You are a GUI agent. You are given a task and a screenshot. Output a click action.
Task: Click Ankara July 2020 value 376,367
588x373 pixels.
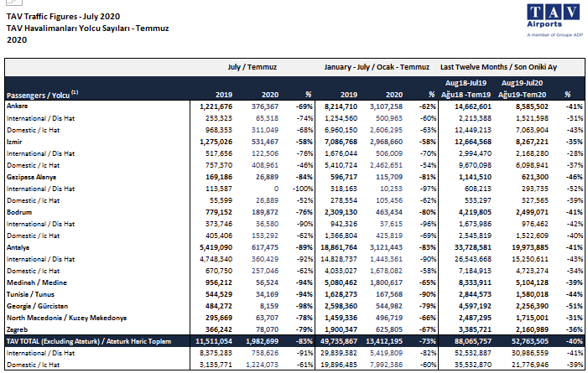pos(265,106)
